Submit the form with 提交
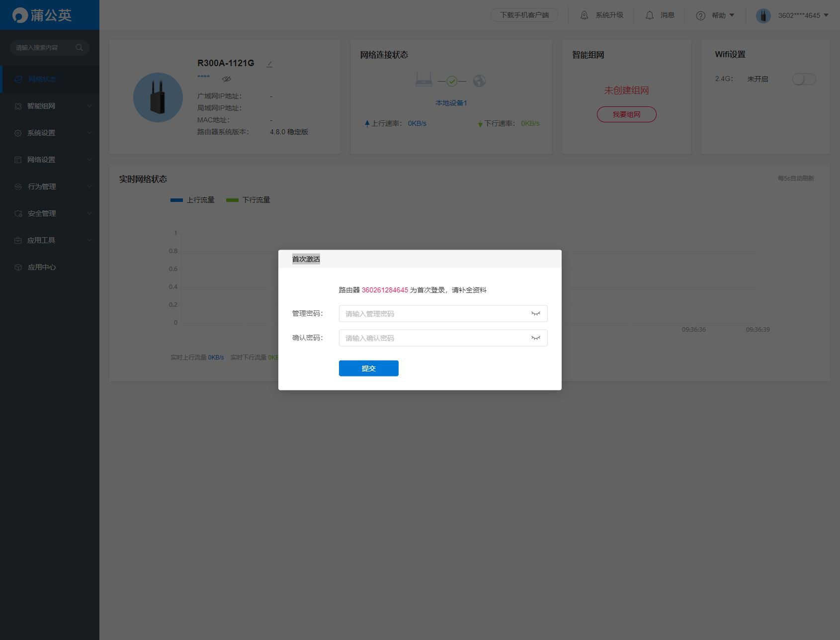This screenshot has width=840, height=640. pyautogui.click(x=369, y=368)
